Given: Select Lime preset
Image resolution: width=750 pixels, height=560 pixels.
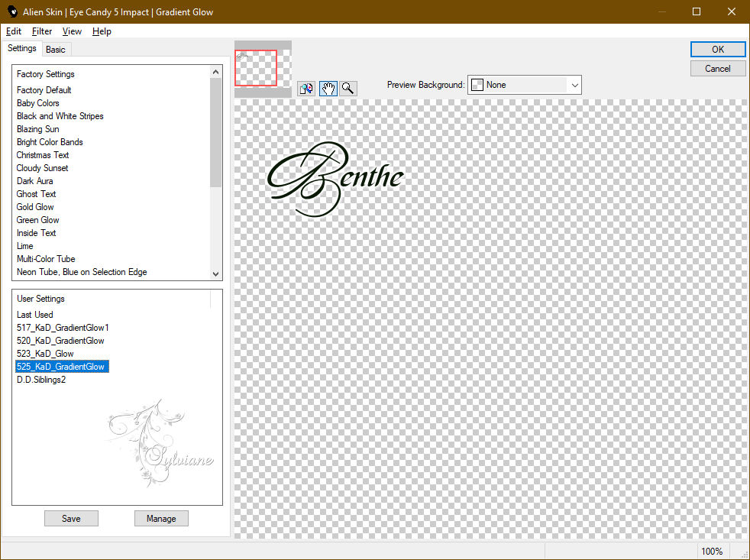Looking at the screenshot, I should 25,245.
